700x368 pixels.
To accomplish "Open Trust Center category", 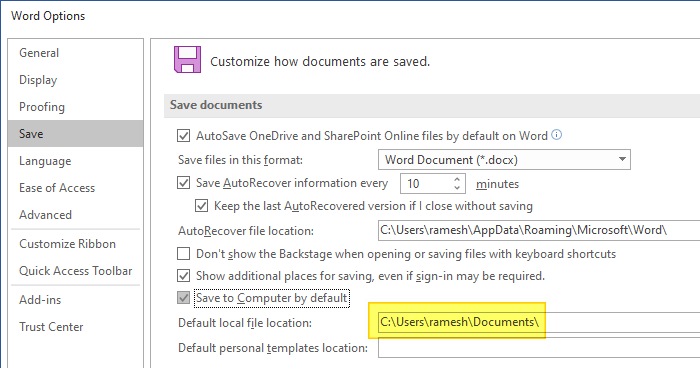I will [x=51, y=326].
